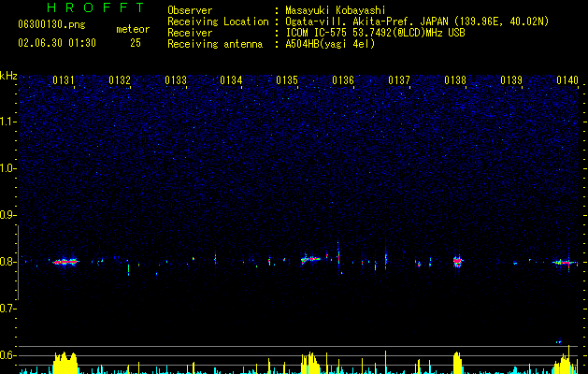Click the 0.6 frequency axis label
The height and width of the screenshot is (374, 588).
pos(7,355)
